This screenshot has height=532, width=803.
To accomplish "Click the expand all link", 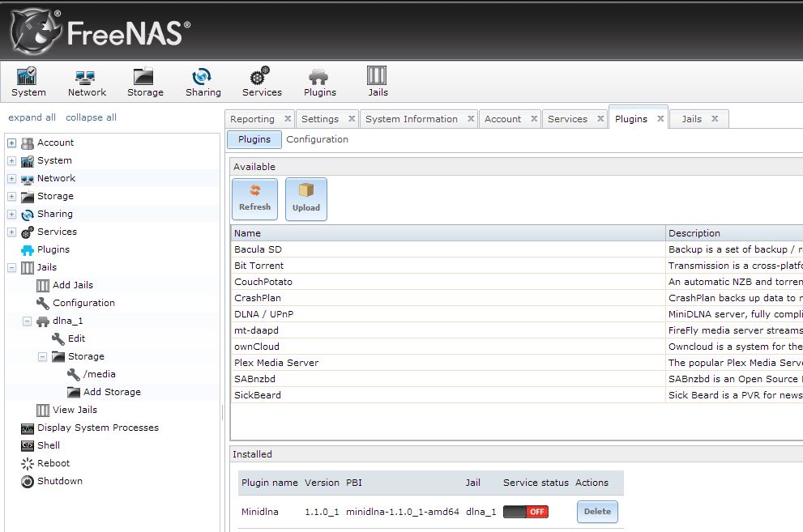I will coord(32,117).
